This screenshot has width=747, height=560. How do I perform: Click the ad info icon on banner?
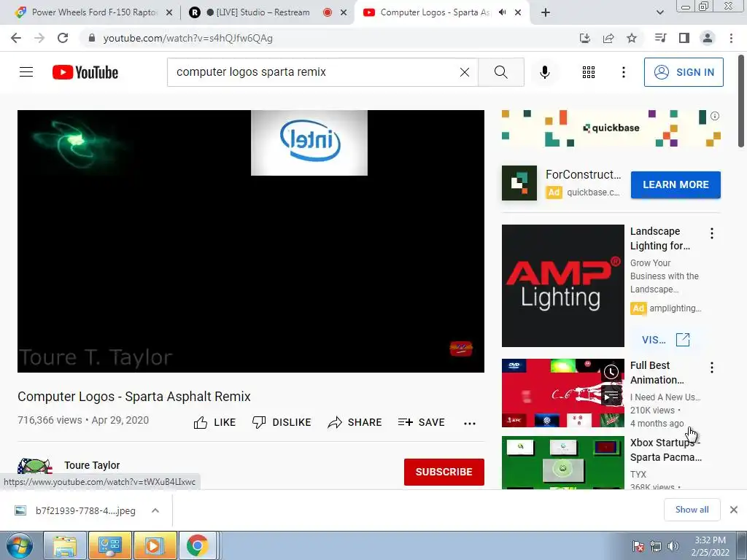(x=715, y=116)
